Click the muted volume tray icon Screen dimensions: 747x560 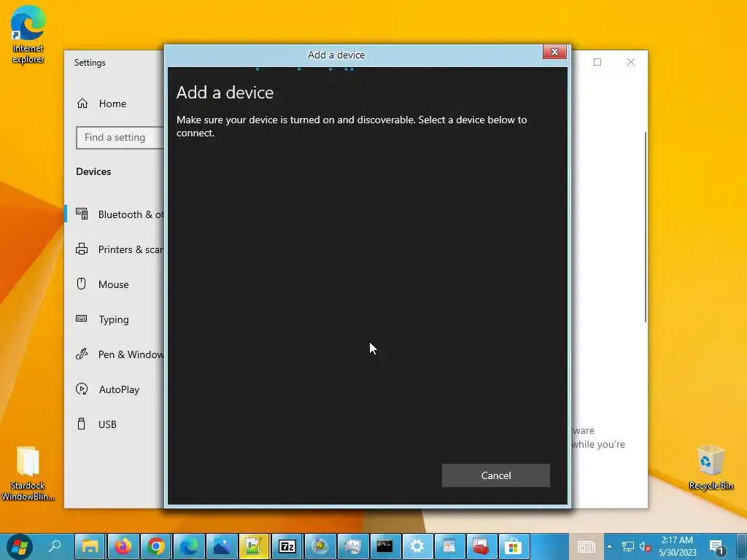645,547
